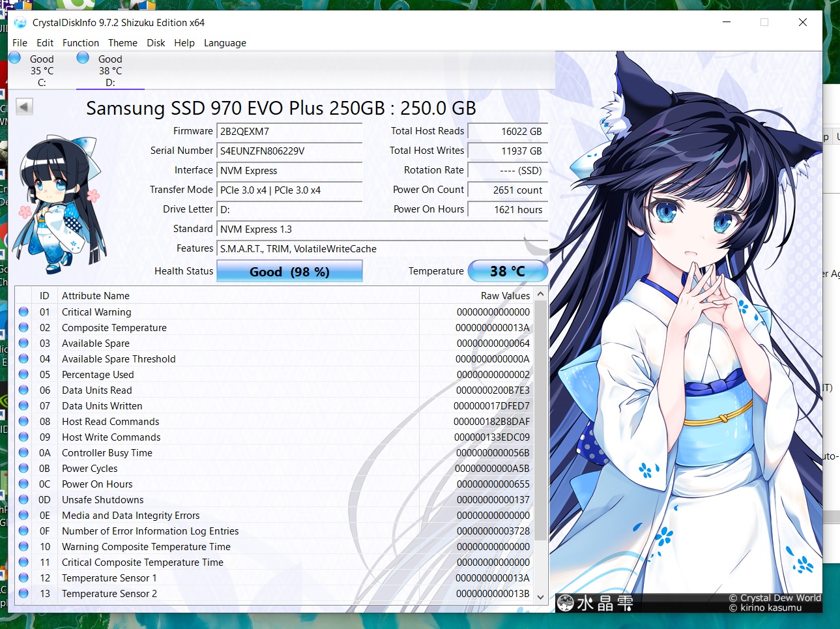Click the Critical Warning status orb
Image resolution: width=840 pixels, height=629 pixels.
[x=23, y=312]
